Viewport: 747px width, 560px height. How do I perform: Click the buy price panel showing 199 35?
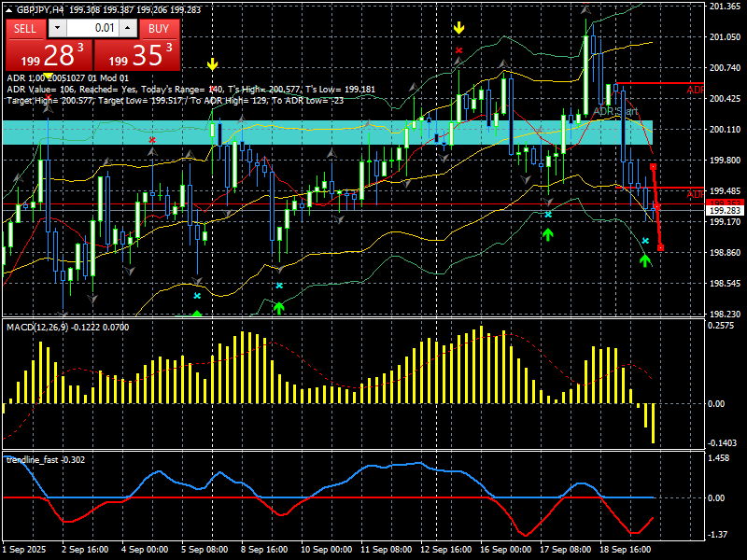pyautogui.click(x=137, y=55)
